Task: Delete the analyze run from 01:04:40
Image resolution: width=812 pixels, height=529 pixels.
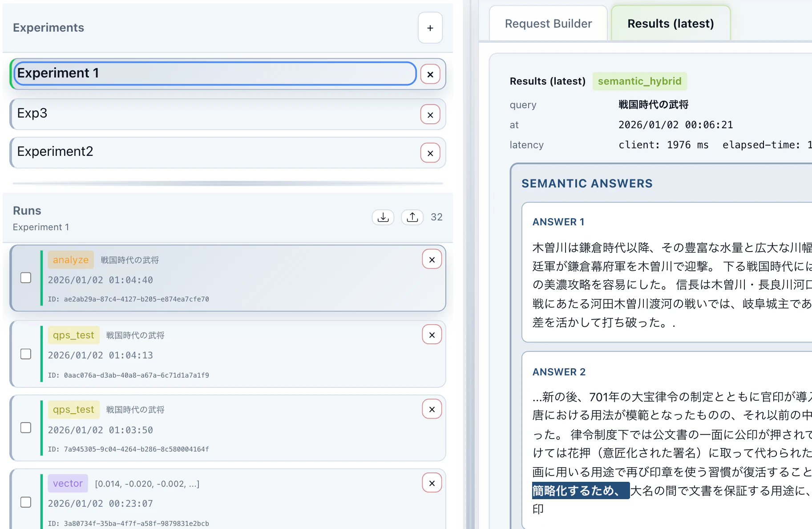Action: click(x=432, y=260)
